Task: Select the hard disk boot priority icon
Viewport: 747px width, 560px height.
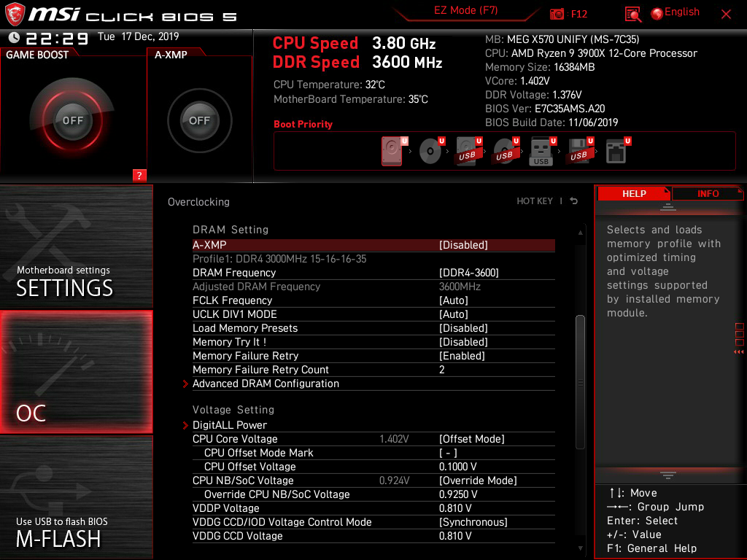Action: pos(392,151)
